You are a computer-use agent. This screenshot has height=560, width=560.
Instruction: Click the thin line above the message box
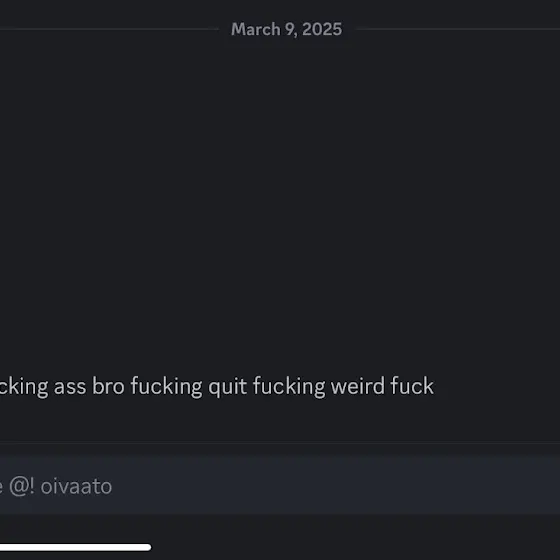pos(280,443)
